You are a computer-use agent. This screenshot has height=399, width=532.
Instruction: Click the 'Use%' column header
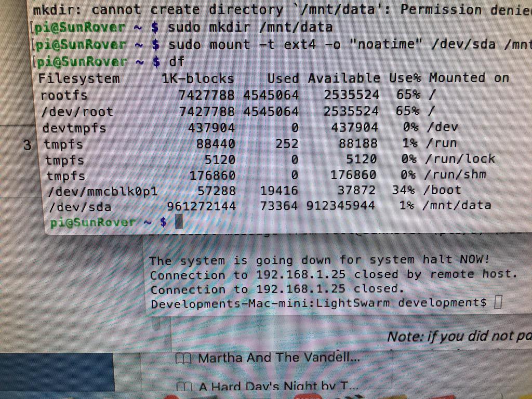pos(405,78)
